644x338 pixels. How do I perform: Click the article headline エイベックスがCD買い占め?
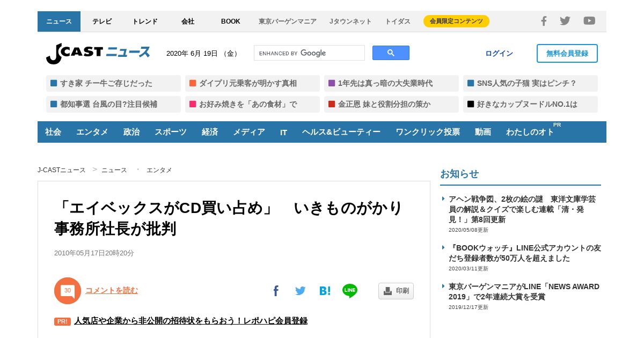[x=228, y=218]
